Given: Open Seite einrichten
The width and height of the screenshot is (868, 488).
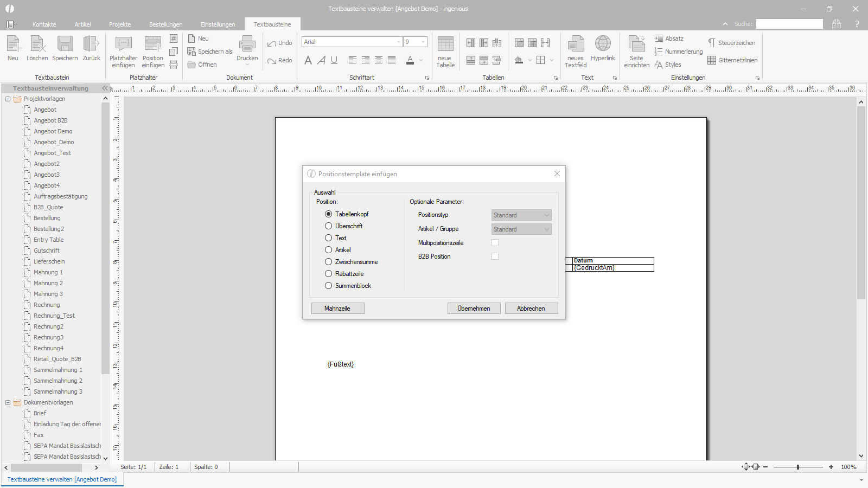Looking at the screenshot, I should pos(636,52).
